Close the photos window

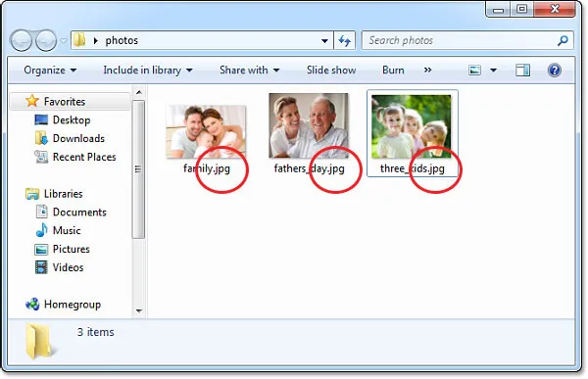(555, 9)
